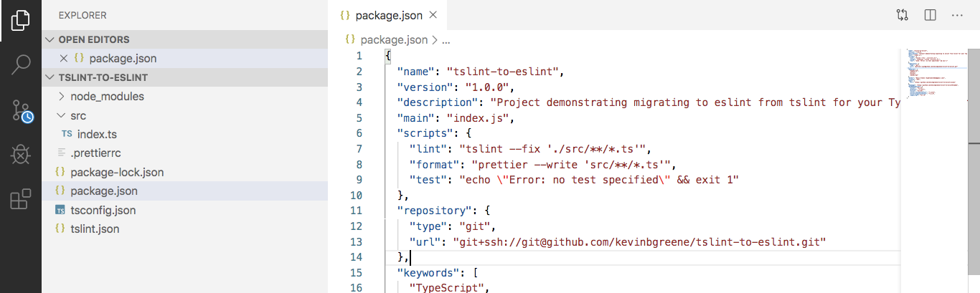Open the Search view in activity bar
The image size is (980, 293).
click(21, 64)
